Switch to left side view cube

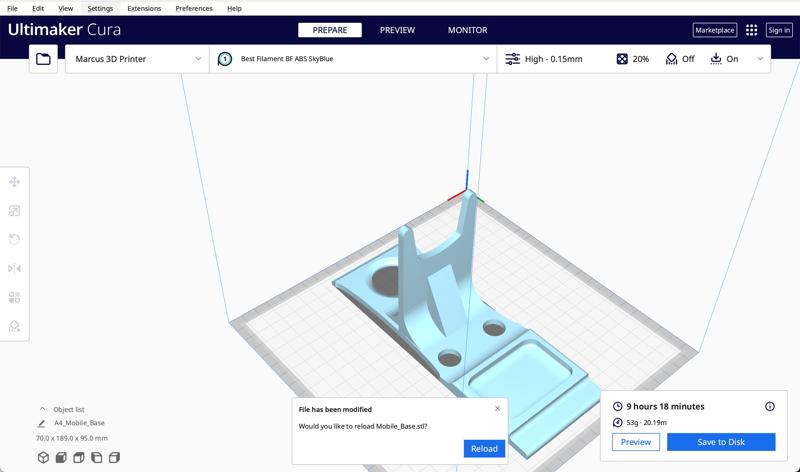[96, 457]
